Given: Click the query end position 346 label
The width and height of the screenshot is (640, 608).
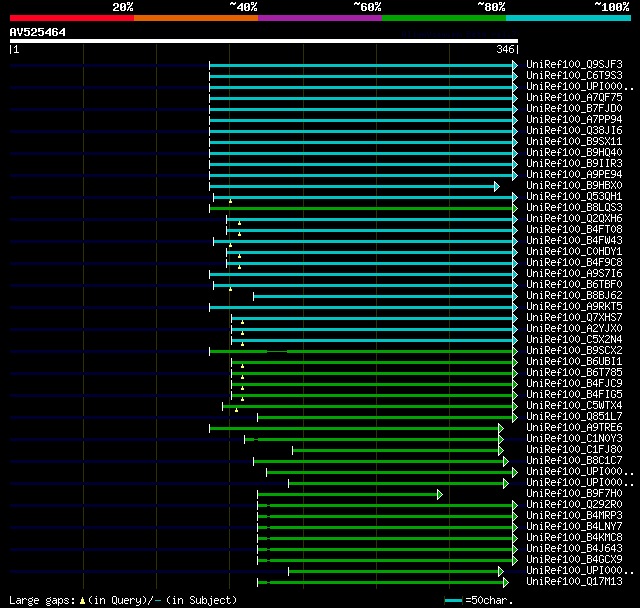Looking at the screenshot, I should pyautogui.click(x=505, y=49).
